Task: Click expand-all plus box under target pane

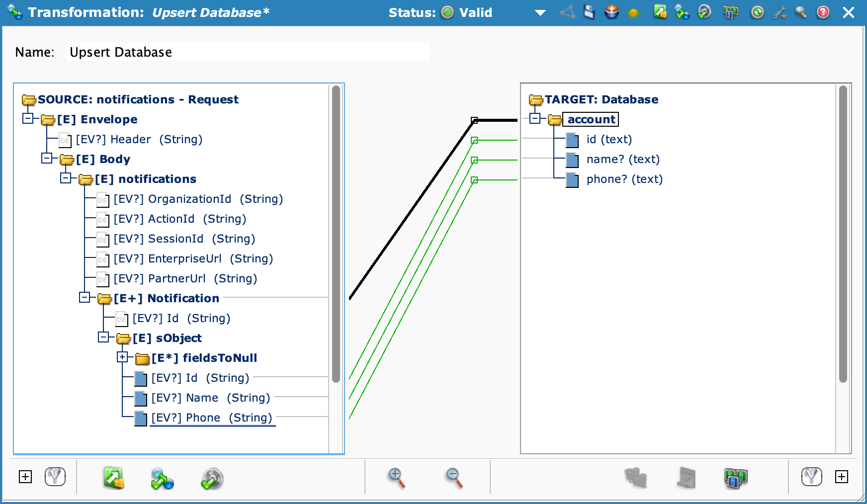Action: [842, 477]
